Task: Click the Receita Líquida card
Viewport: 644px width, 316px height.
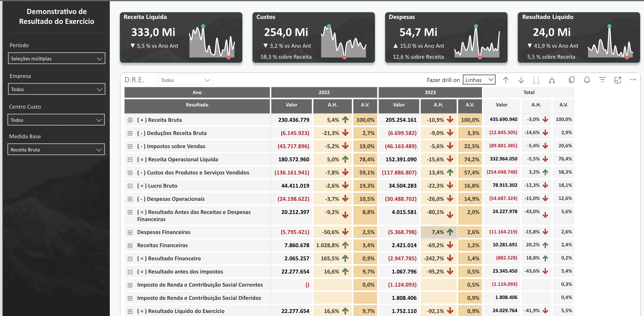Action: point(181,38)
